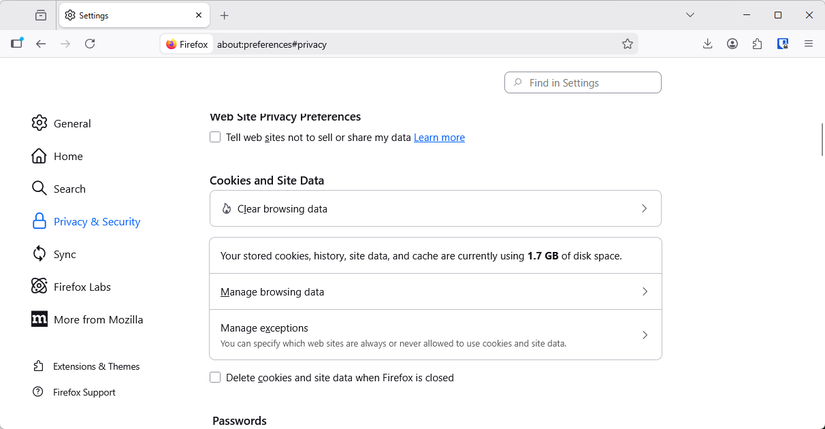The height and width of the screenshot is (429, 825).
Task: Enable Delete cookies when Firefox is closed
Action: (215, 377)
